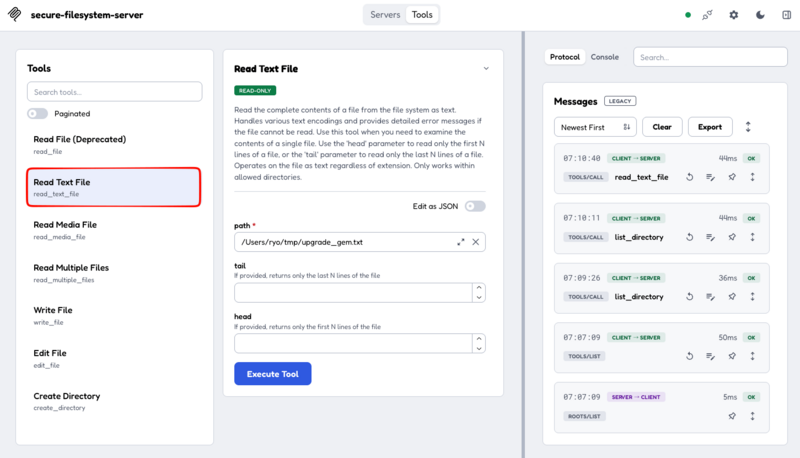Select the Read File (Deprecated) tool
The height and width of the screenshot is (458, 800).
pos(114,144)
